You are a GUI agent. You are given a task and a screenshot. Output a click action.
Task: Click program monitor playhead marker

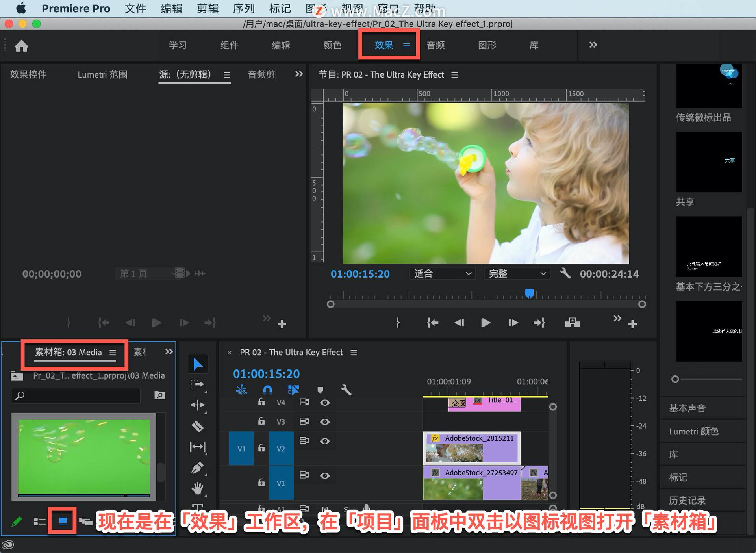pos(529,293)
